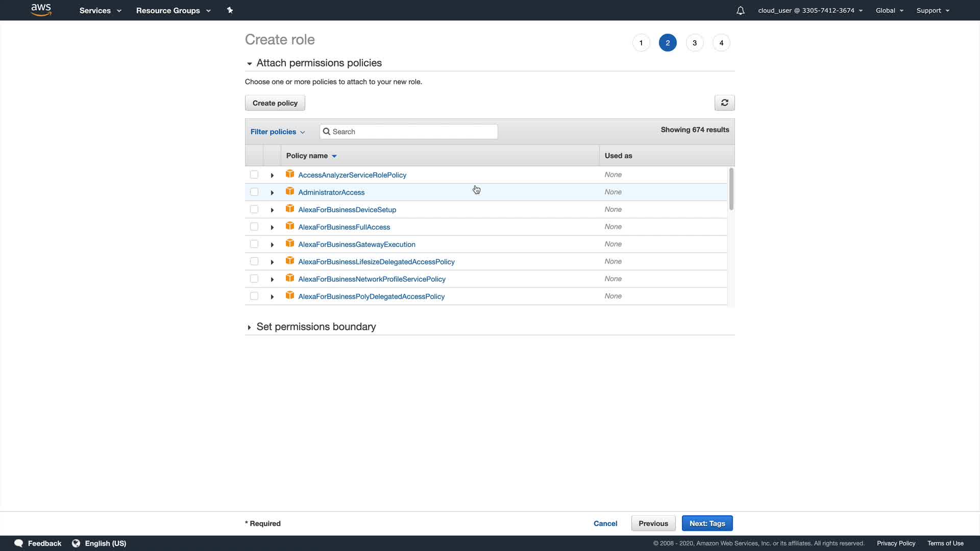Screen dimensions: 980x551
Task: Check the AdministratorAccess policy checkbox
Action: click(254, 192)
